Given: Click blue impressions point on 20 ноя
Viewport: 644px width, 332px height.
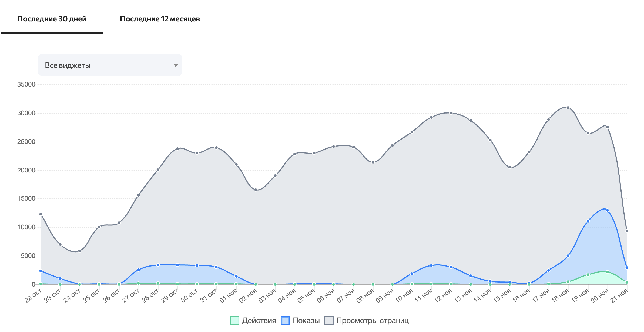Looking at the screenshot, I should [x=607, y=210].
